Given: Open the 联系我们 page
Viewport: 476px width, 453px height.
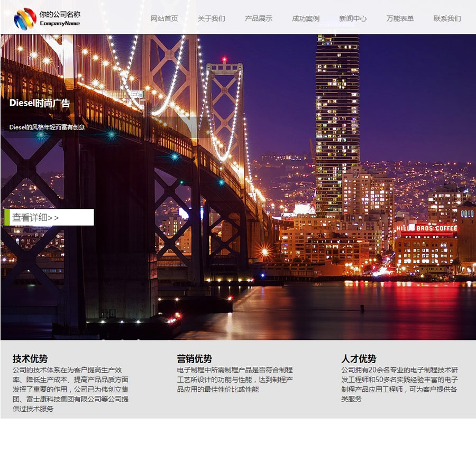Looking at the screenshot, I should coord(447,19).
